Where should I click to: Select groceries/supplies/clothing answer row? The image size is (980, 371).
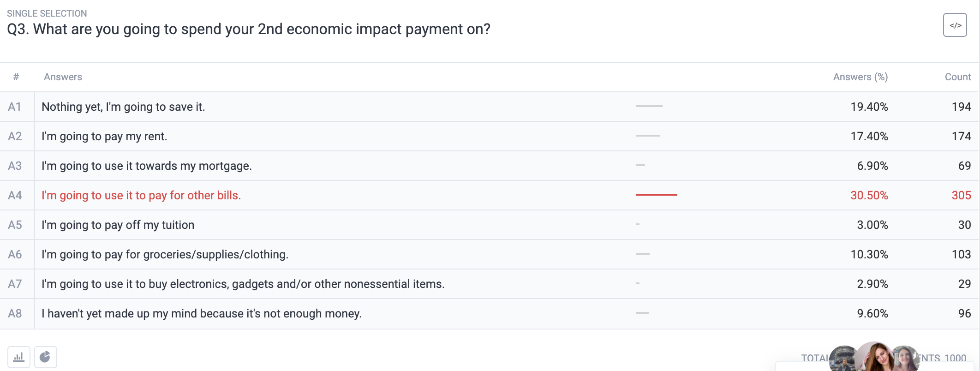490,254
